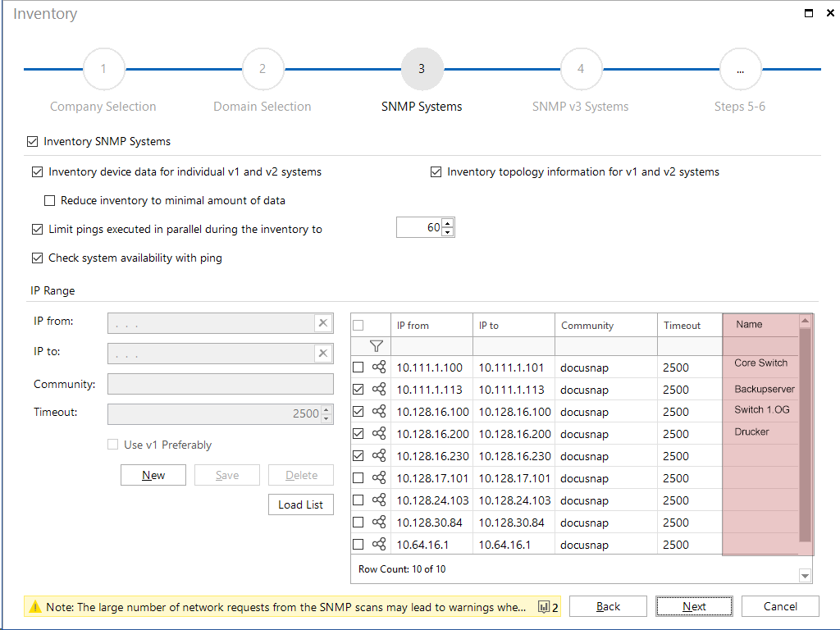The height and width of the screenshot is (630, 840).
Task: Click topology icon for row 10.128.16.200
Action: 379,434
